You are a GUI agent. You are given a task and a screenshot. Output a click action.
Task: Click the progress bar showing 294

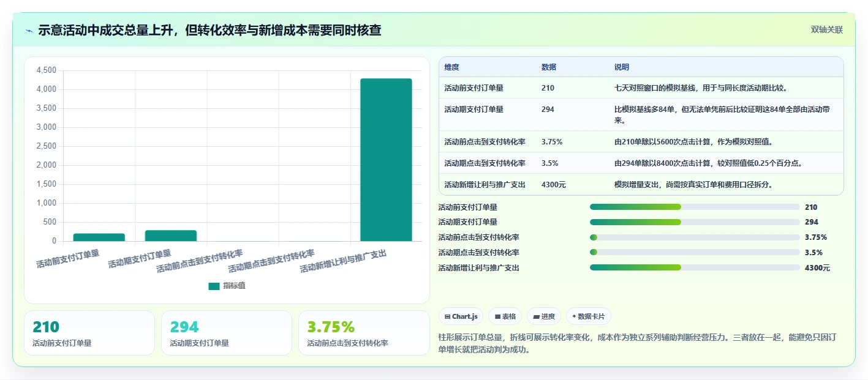pos(695,222)
